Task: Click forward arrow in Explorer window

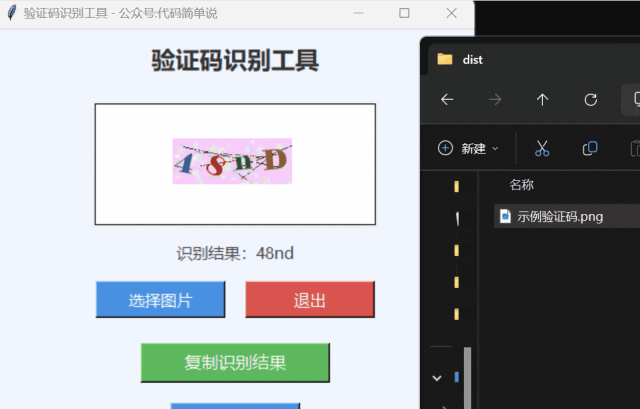Action: click(x=495, y=99)
